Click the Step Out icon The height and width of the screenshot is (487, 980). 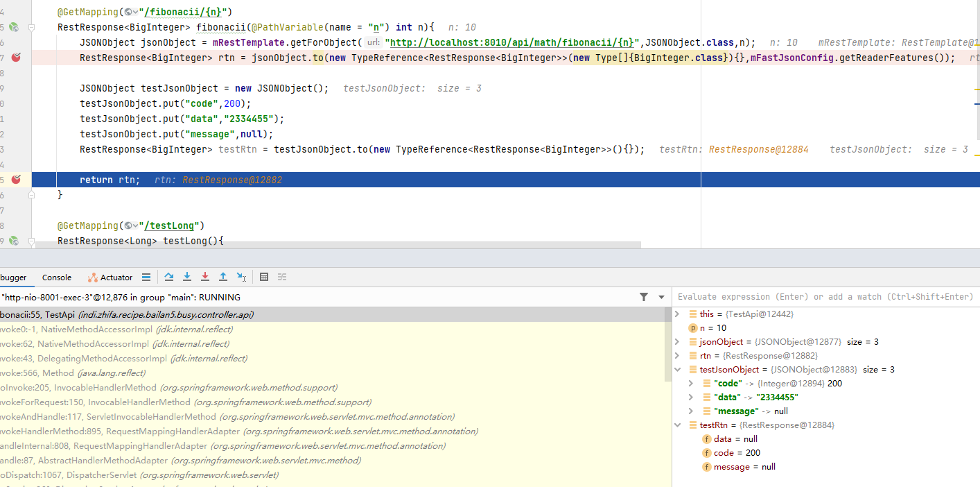[x=223, y=277]
